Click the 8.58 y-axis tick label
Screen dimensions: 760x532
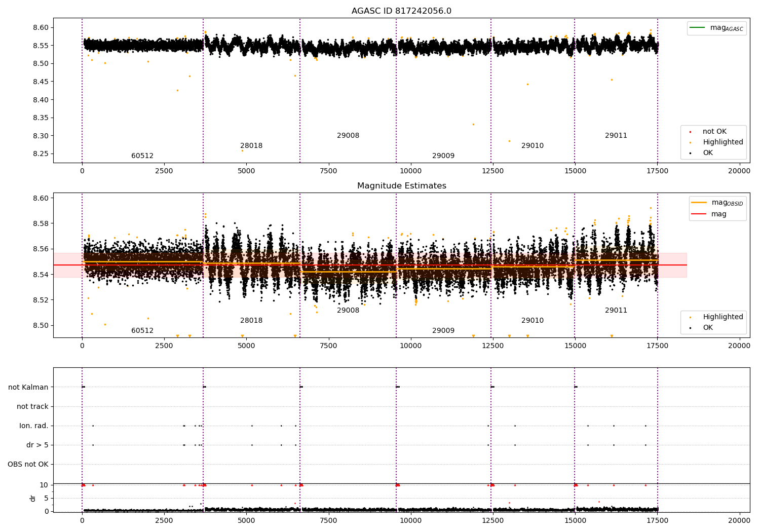40,223
